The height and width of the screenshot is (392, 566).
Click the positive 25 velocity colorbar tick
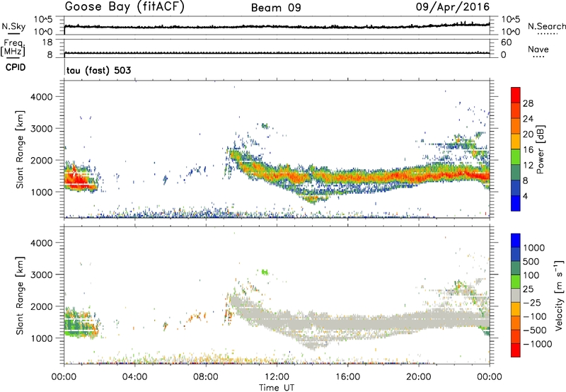(528, 289)
